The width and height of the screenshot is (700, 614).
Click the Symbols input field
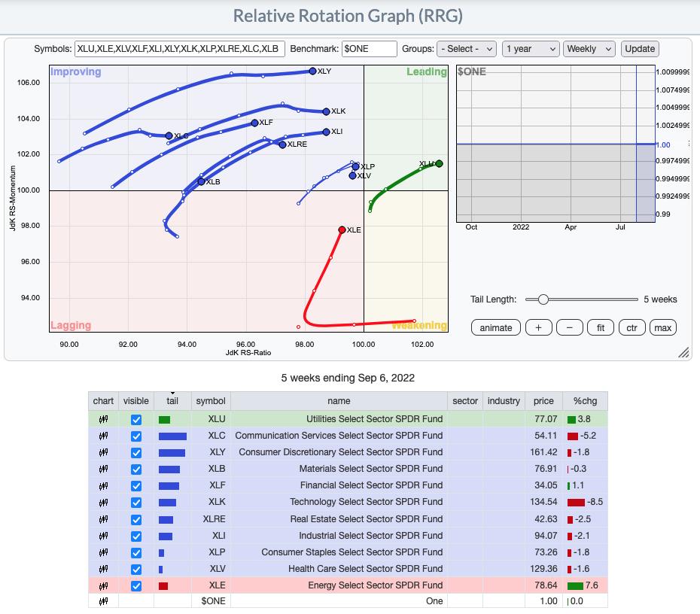(x=179, y=49)
